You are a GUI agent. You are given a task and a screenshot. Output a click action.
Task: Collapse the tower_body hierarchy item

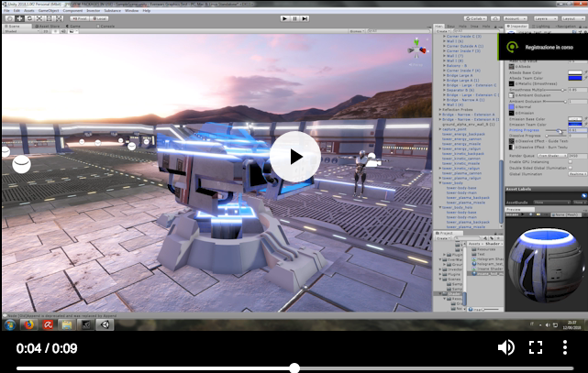[x=440, y=183]
